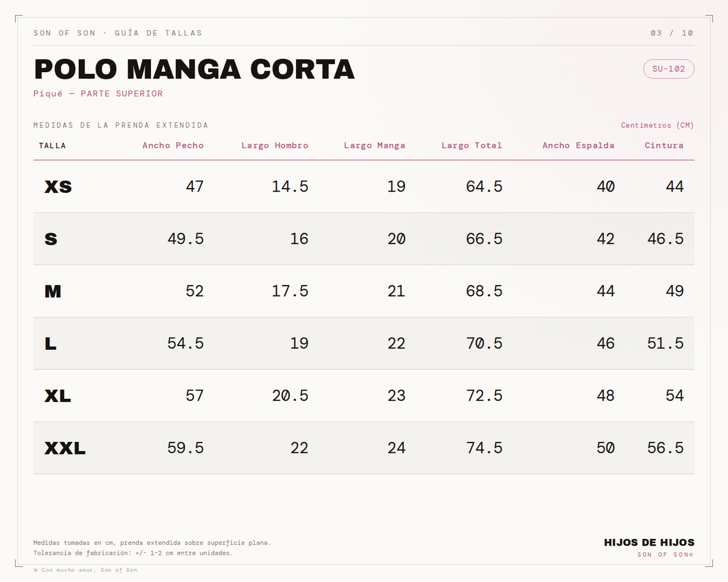Viewport: 728px width, 582px height.
Task: Click the heart icon in the footer
Action: click(x=36, y=570)
